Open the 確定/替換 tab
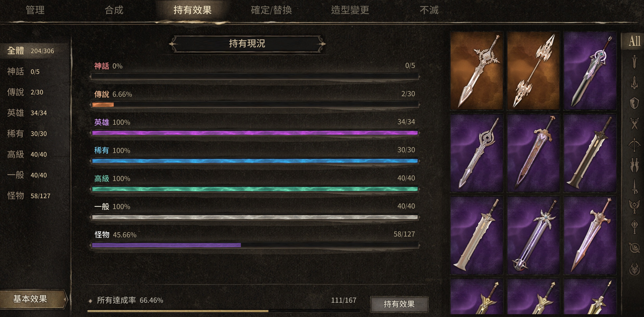Screen dimensions: 644x317 click(x=271, y=10)
